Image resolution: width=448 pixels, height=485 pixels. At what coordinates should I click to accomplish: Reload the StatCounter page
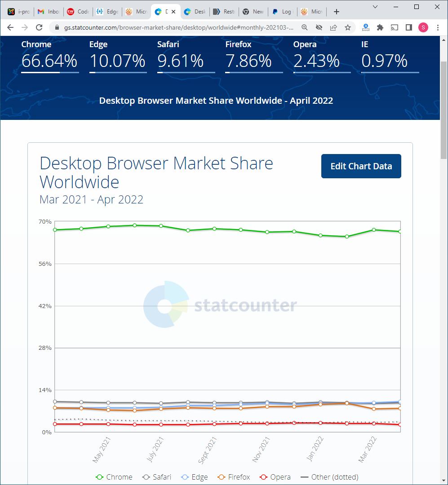point(39,27)
